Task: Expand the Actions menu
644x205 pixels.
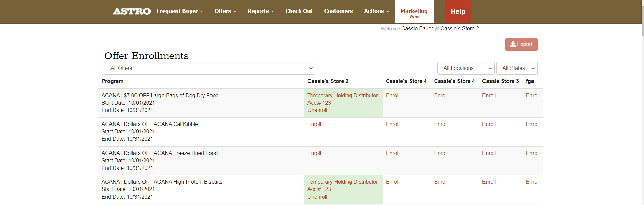Action: pyautogui.click(x=376, y=11)
